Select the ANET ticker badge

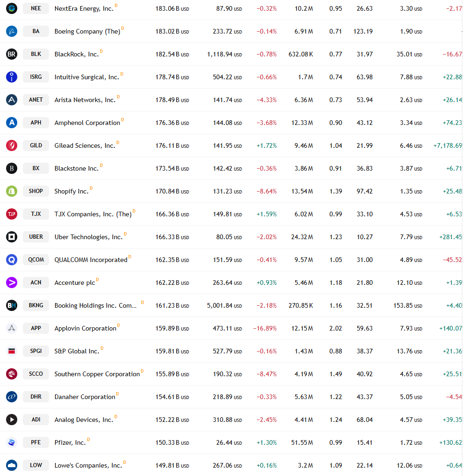point(36,100)
